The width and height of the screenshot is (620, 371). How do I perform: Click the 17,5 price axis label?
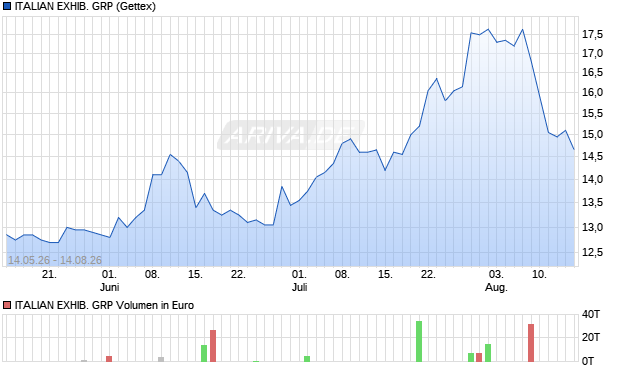tap(592, 34)
